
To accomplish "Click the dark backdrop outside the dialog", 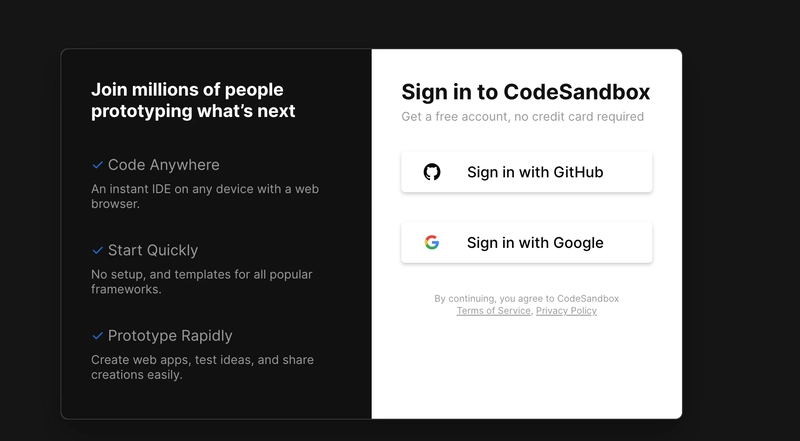I will (x=740, y=230).
